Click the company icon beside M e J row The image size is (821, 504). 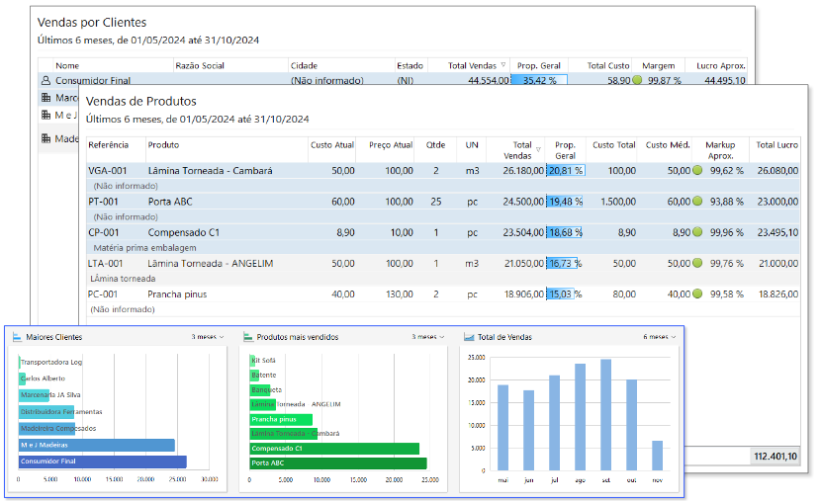[x=46, y=115]
